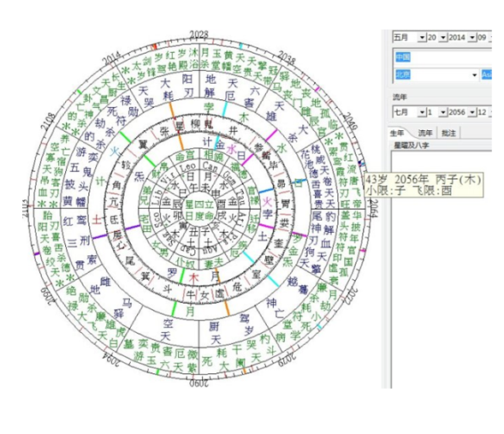
Task: Select the Leo sign segment in chart
Action: pyautogui.click(x=187, y=167)
